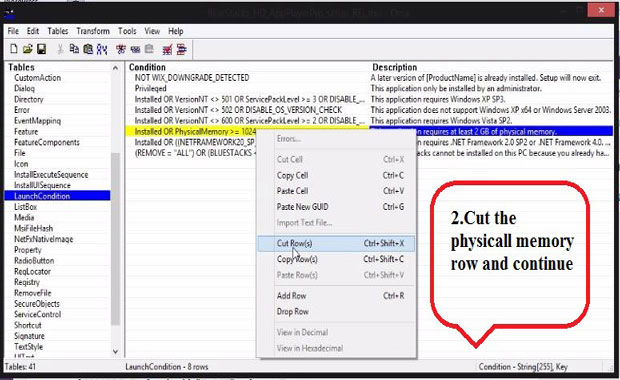This screenshot has width=620, height=380.
Task: Choose Paste New GUID menu entry
Action: 336,207
